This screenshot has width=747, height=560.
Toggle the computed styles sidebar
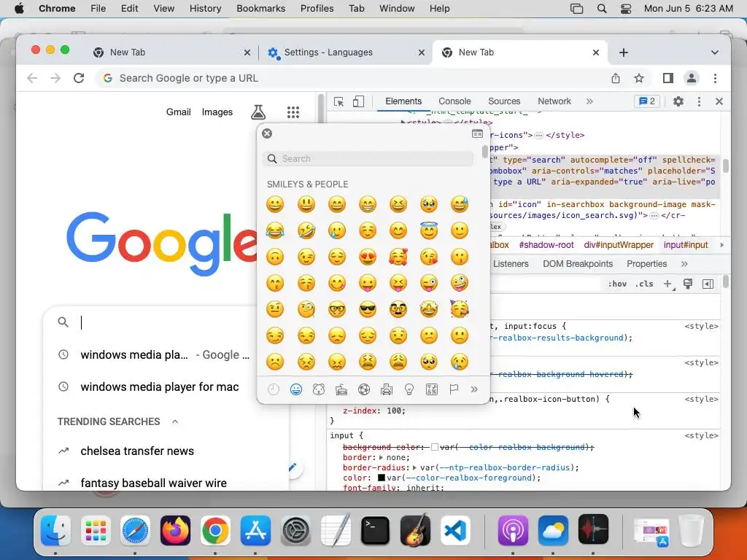point(708,284)
